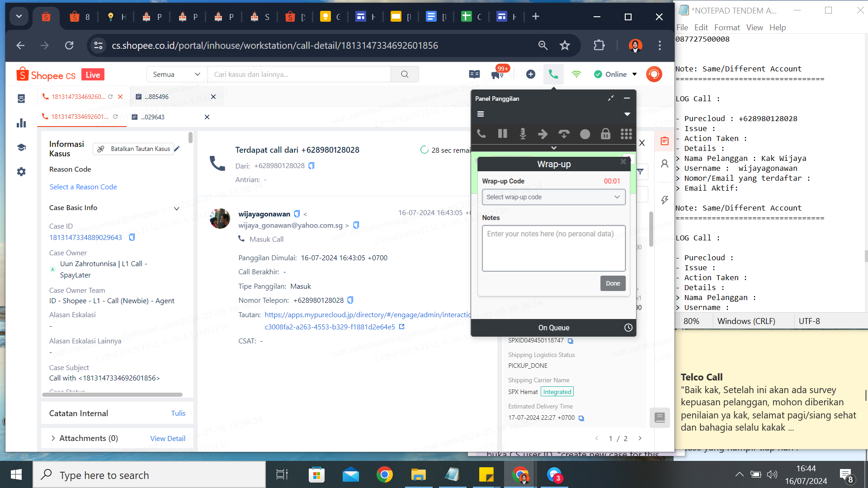Open the Semua search filter dropdown

(x=176, y=74)
